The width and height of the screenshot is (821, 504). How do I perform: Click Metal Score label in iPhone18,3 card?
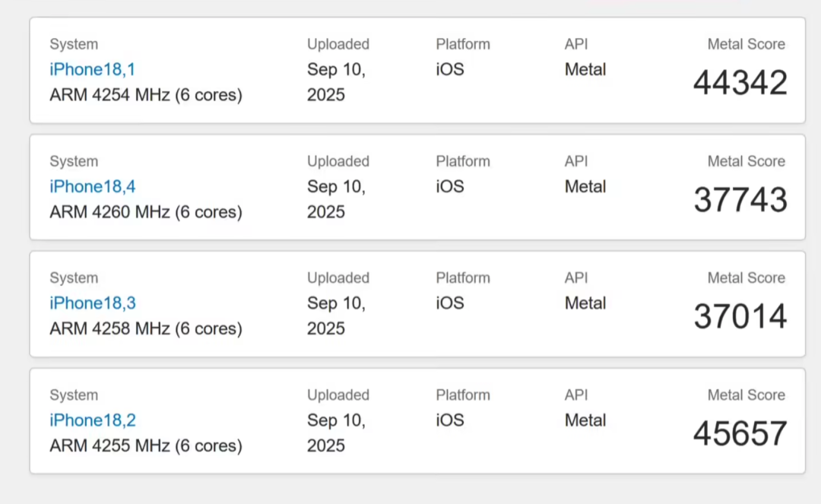747,278
